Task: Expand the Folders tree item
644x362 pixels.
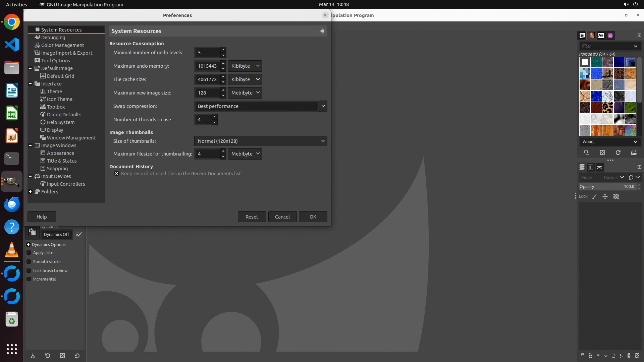Action: 31,192
